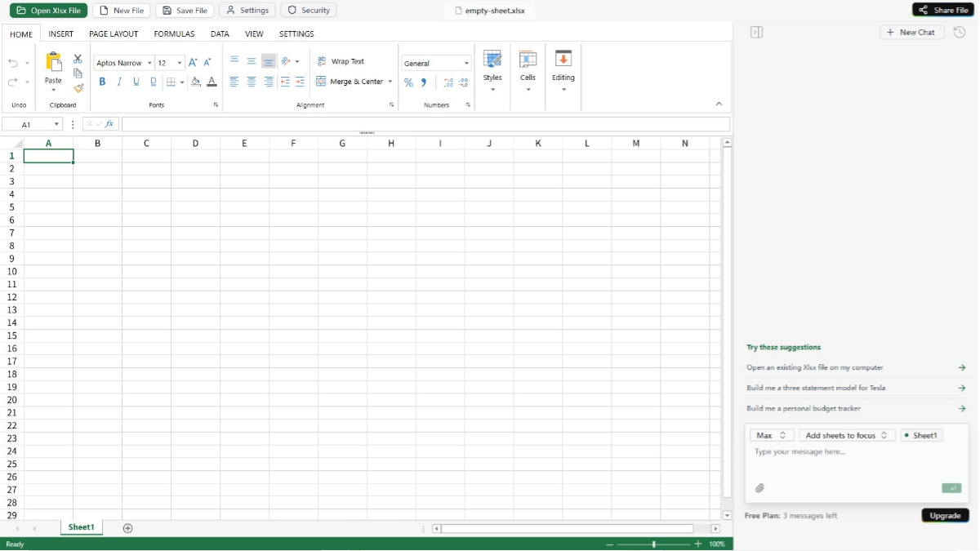The width and height of the screenshot is (980, 551).
Task: Toggle underline formatting
Action: pos(136,82)
